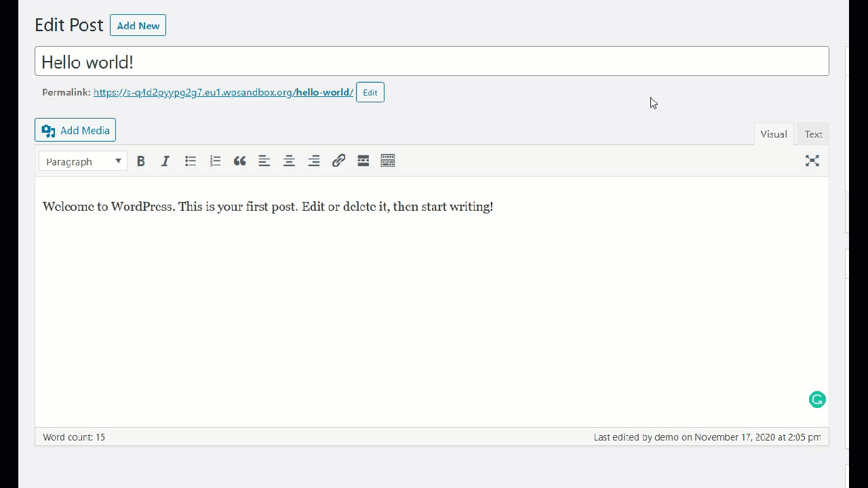Align text center

click(288, 161)
